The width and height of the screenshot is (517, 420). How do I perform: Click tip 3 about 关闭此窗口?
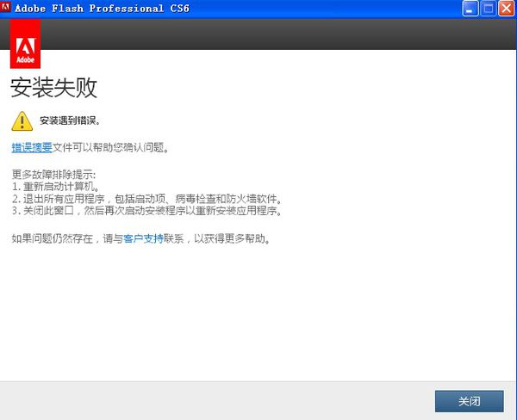[147, 211]
